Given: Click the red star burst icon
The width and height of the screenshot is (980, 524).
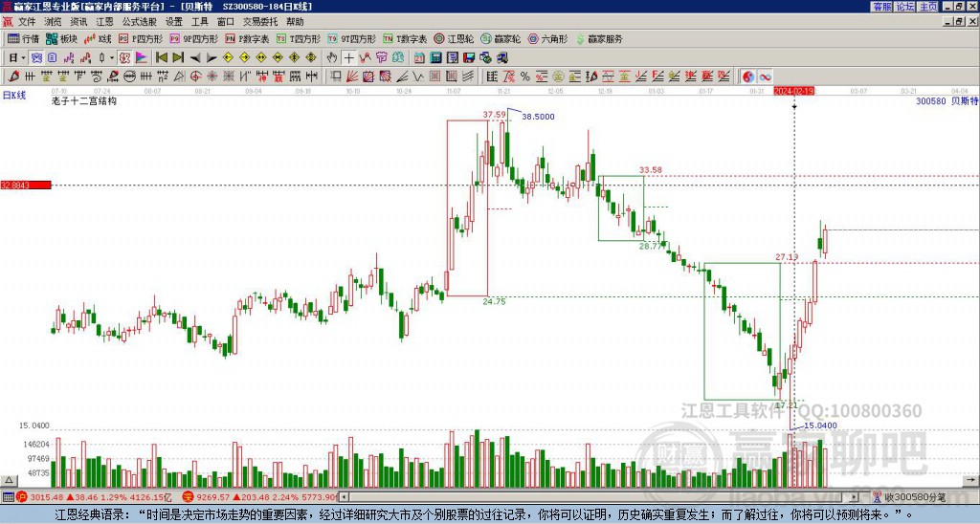Looking at the screenshot, I should coord(212,76).
